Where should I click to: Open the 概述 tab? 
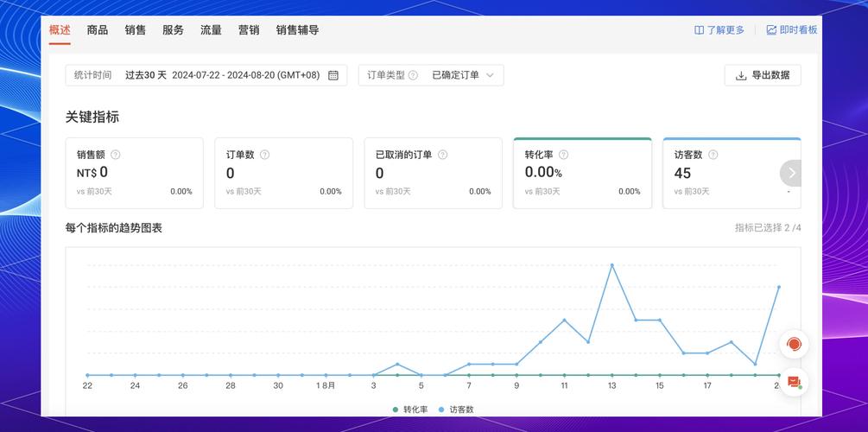coord(60,30)
